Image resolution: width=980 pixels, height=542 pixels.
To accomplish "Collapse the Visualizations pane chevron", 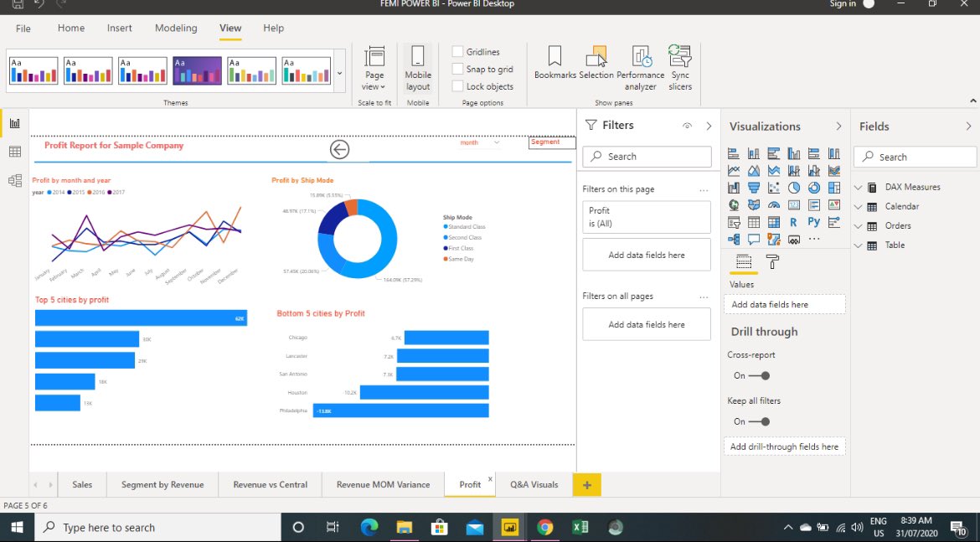I will (x=838, y=126).
